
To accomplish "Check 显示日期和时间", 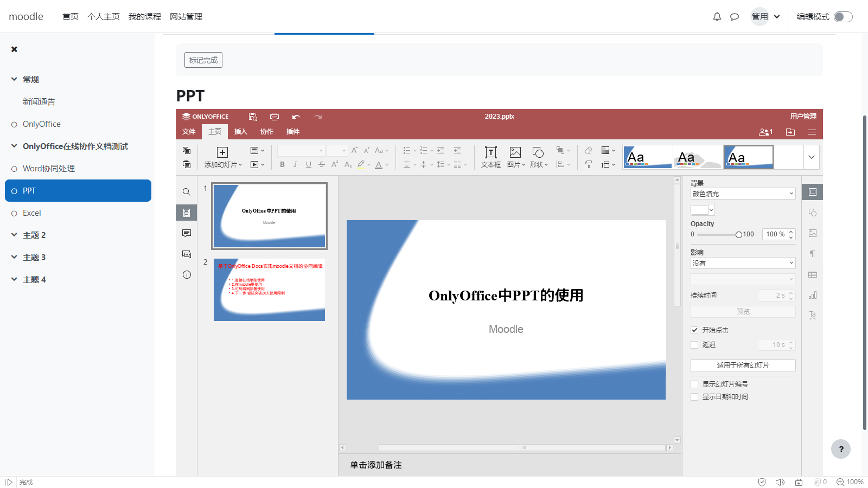I will [x=694, y=396].
